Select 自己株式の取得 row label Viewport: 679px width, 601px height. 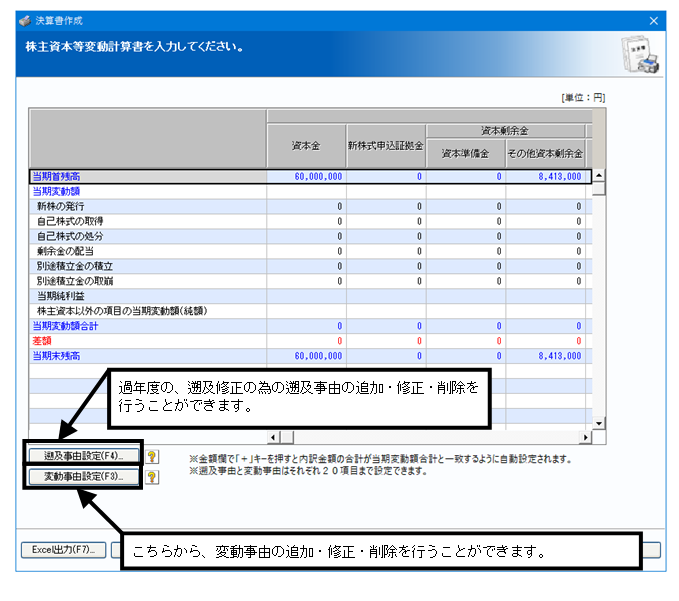pyautogui.click(x=148, y=221)
